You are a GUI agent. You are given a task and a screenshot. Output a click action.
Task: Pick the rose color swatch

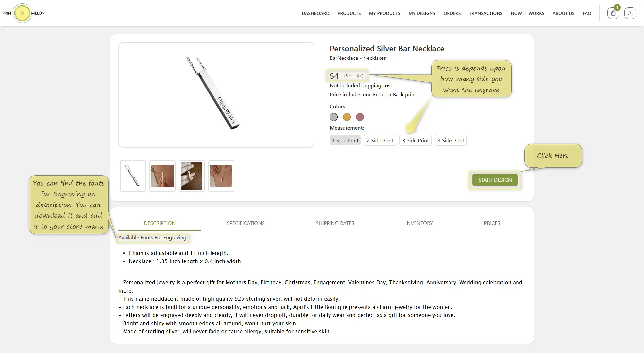[x=360, y=117]
